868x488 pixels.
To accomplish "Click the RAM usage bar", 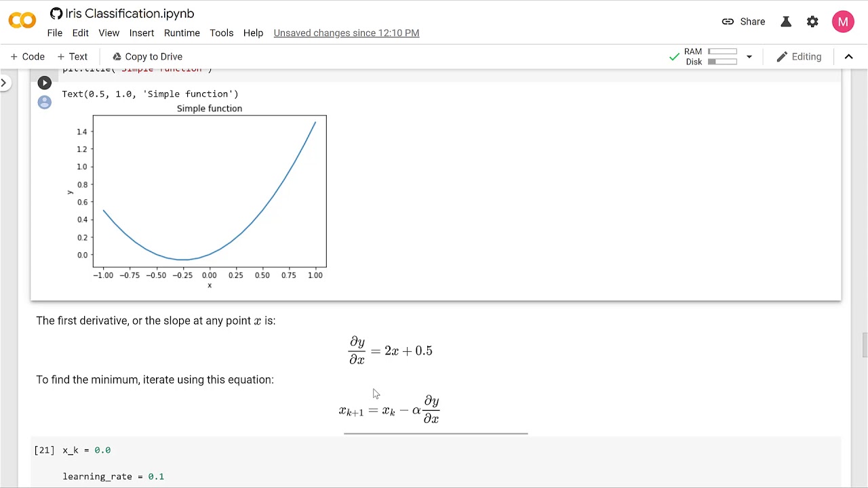I will (722, 52).
